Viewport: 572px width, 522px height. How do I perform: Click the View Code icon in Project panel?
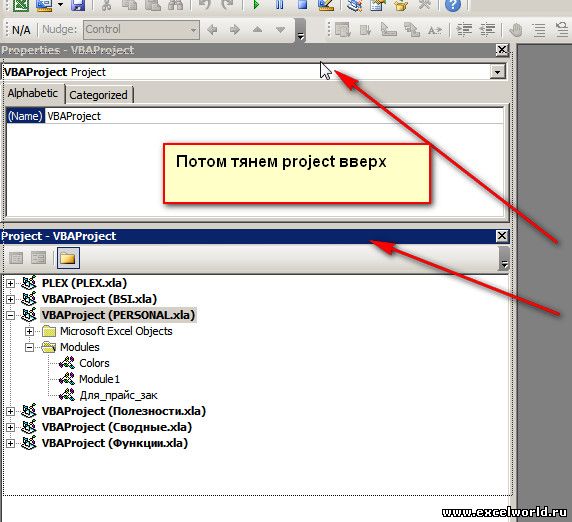point(16,258)
